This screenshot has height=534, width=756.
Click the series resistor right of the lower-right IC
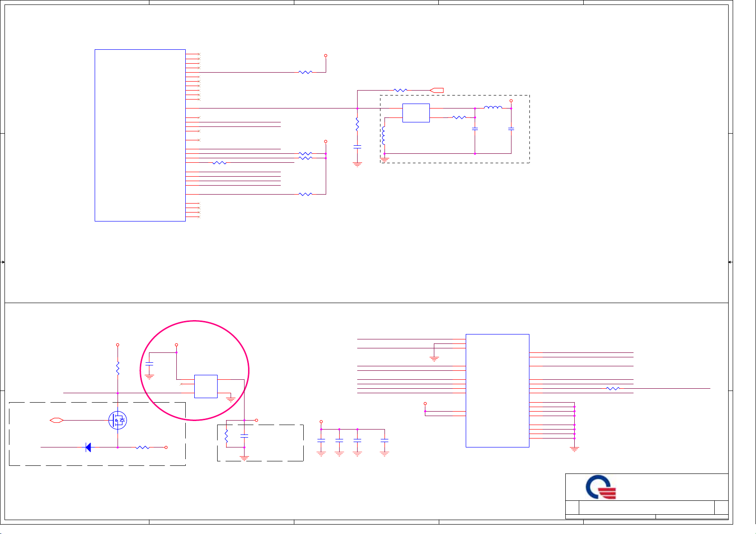(613, 388)
